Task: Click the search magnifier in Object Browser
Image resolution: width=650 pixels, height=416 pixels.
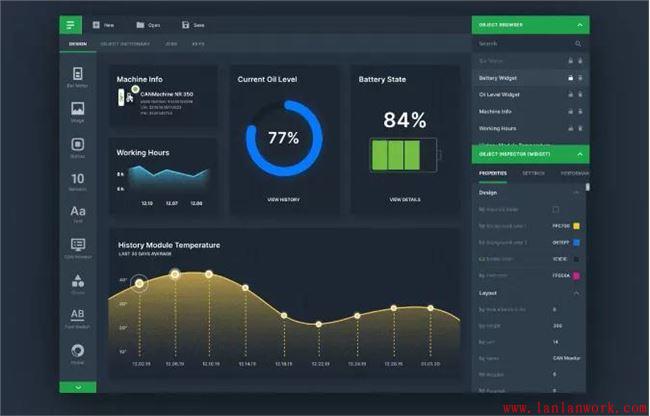Action: [x=578, y=44]
